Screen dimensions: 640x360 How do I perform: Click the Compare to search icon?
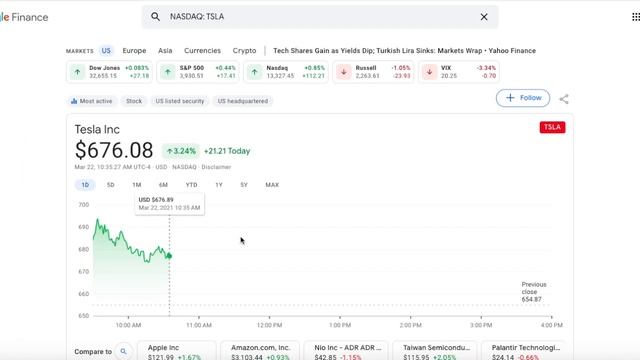point(123,351)
